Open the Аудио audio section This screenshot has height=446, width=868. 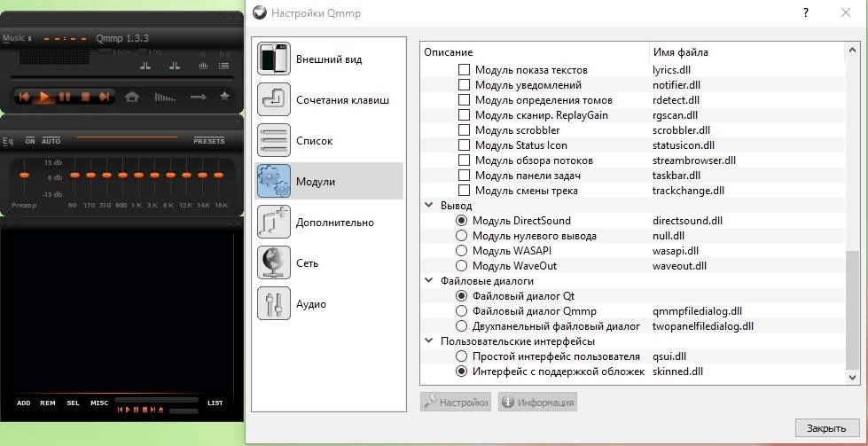pyautogui.click(x=329, y=304)
